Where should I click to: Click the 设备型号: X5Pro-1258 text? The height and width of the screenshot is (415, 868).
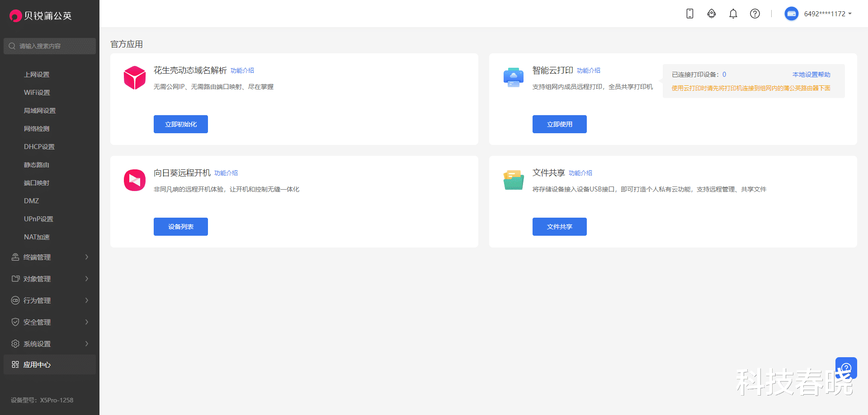[42, 400]
